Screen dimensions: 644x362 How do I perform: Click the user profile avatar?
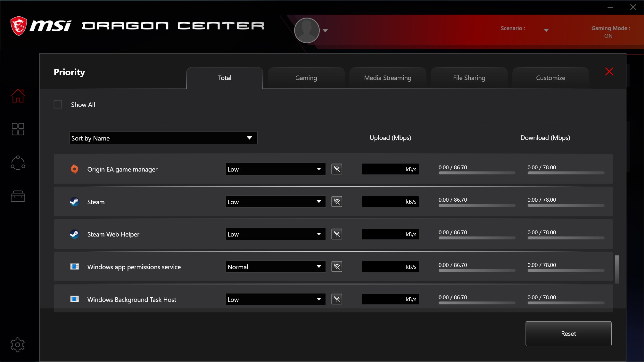click(307, 30)
